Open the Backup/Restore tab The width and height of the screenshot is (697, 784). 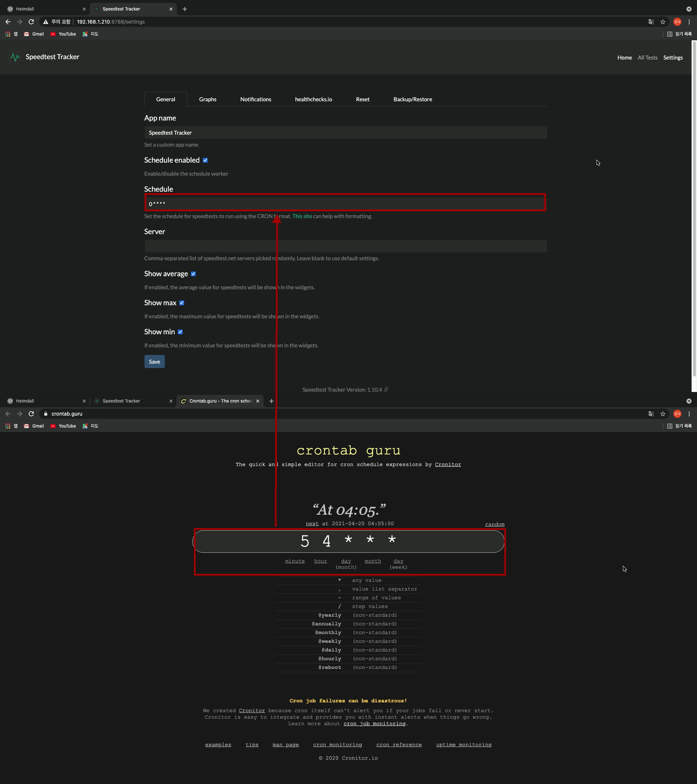pos(412,99)
